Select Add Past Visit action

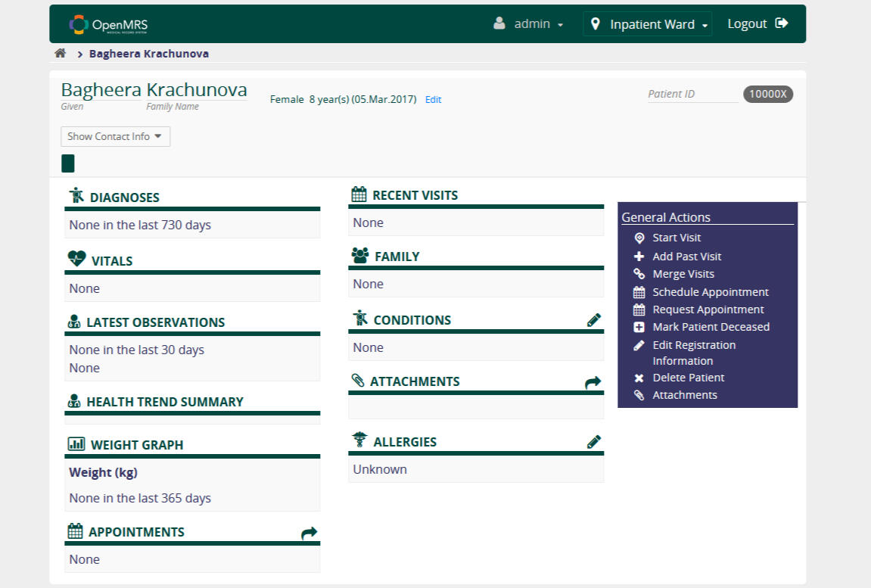[687, 257]
